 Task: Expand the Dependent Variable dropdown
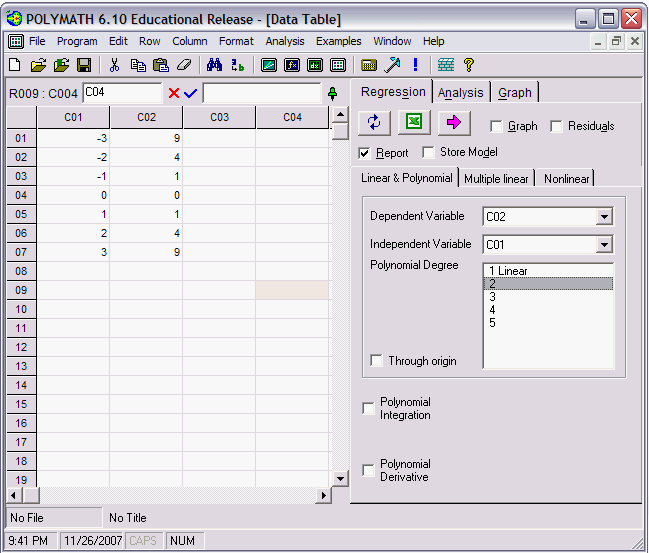[x=604, y=217]
